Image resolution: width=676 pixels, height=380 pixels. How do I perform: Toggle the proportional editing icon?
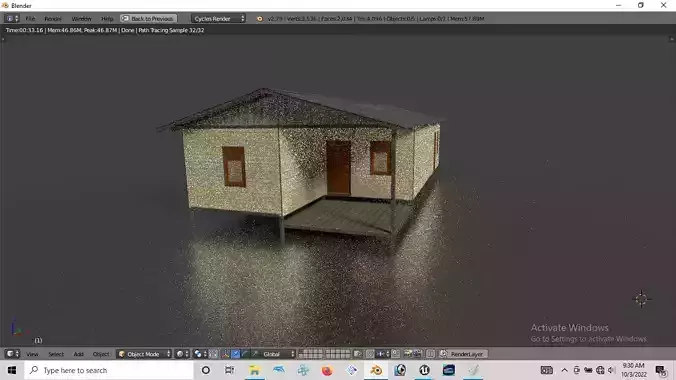[370, 354]
